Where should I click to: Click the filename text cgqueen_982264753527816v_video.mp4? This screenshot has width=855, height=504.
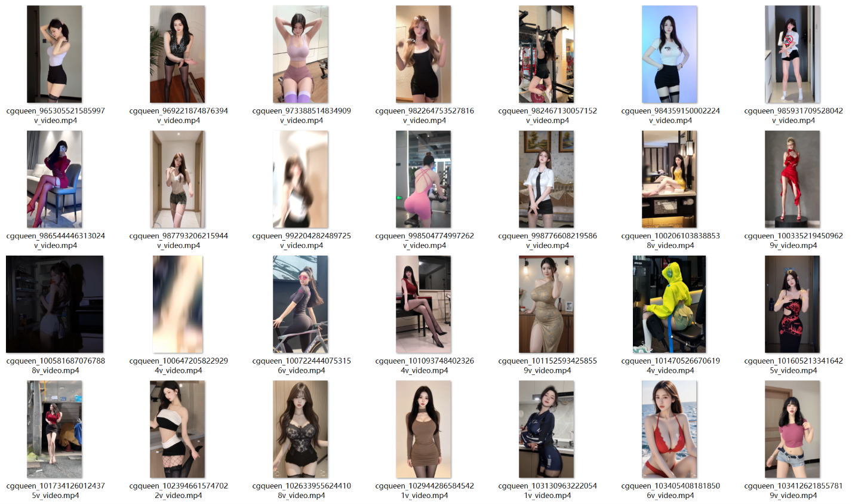click(425, 115)
